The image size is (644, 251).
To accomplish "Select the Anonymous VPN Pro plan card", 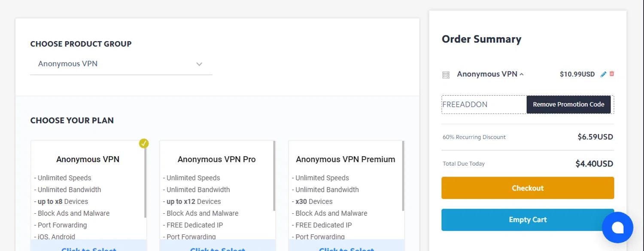I will tap(217, 196).
